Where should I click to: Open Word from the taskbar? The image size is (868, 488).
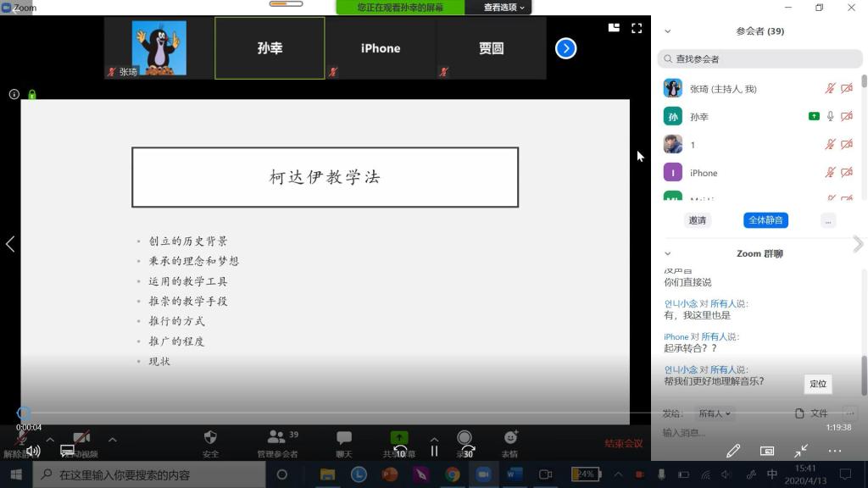pos(515,474)
